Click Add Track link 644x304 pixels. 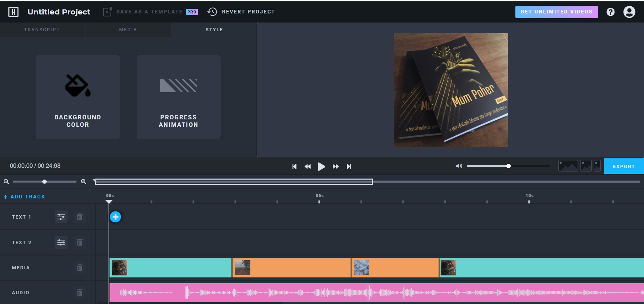pos(24,197)
